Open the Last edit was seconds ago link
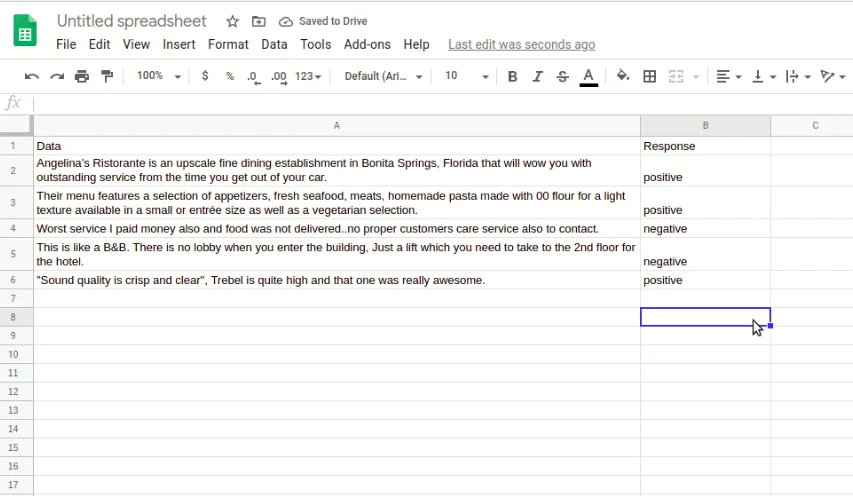The width and height of the screenshot is (853, 496). coord(522,45)
